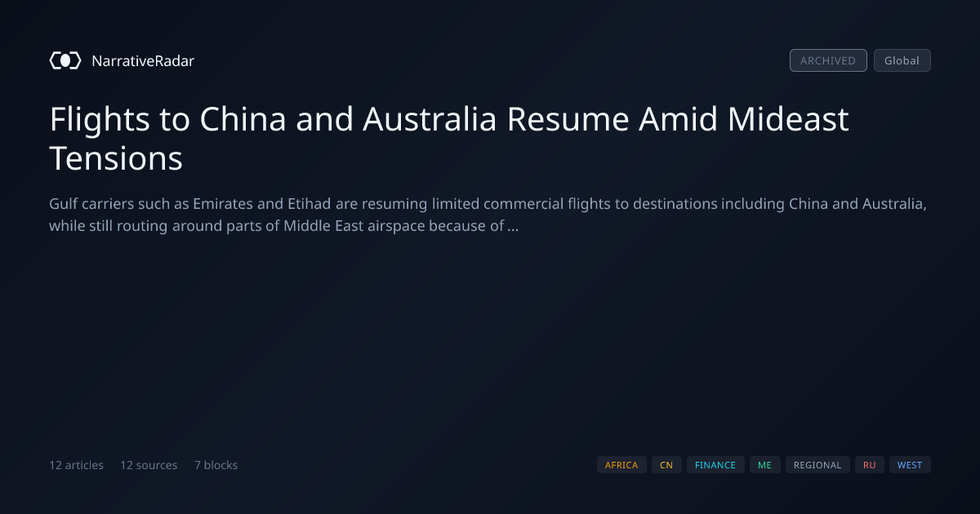This screenshot has height=514, width=980.
Task: Open the flights resume headline
Action: (x=449, y=139)
